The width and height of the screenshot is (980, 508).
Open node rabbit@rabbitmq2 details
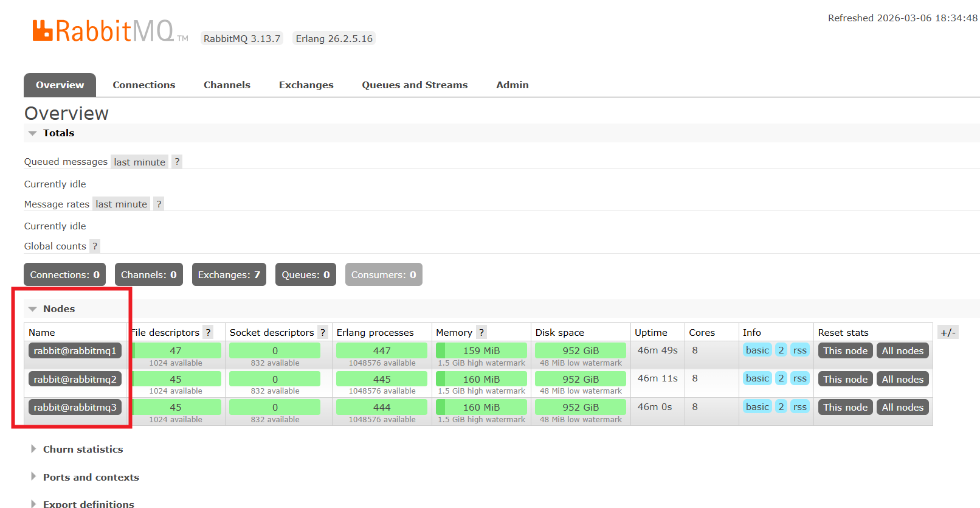(75, 379)
